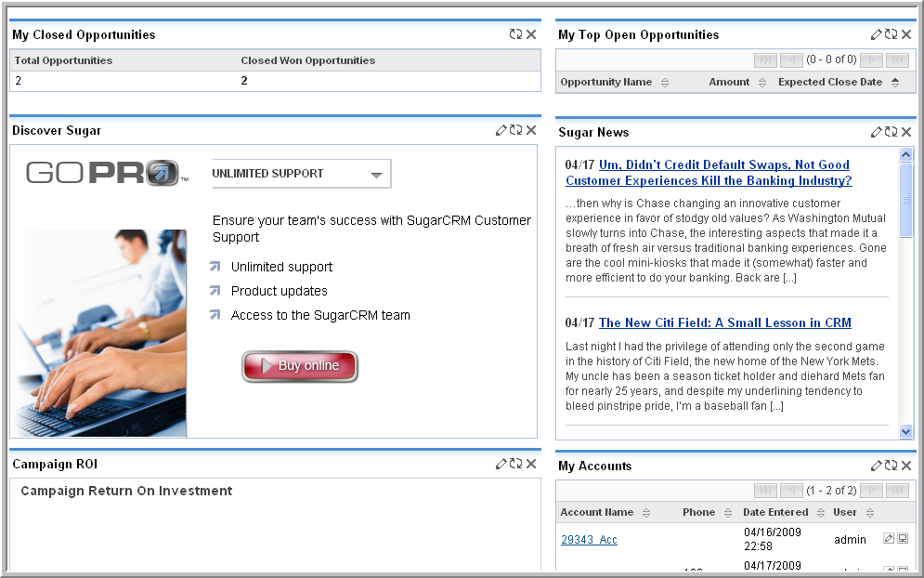Image resolution: width=924 pixels, height=578 pixels.
Task: Click the typing hands laptop image
Action: [x=99, y=334]
